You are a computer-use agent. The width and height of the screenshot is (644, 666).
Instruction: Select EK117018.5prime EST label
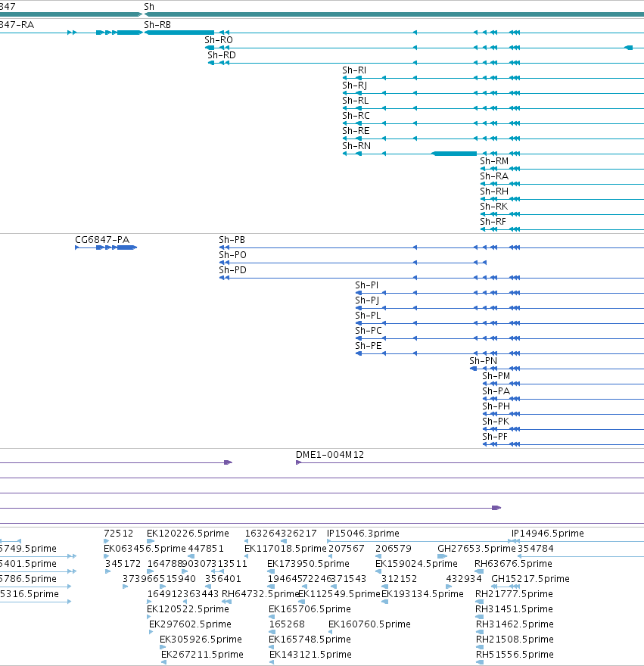click(x=285, y=549)
